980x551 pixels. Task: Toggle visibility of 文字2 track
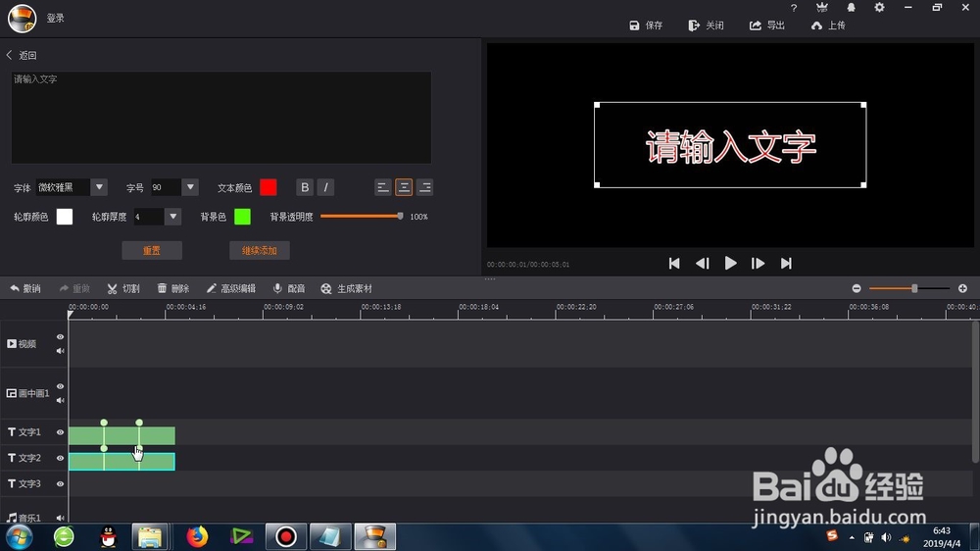pos(60,458)
